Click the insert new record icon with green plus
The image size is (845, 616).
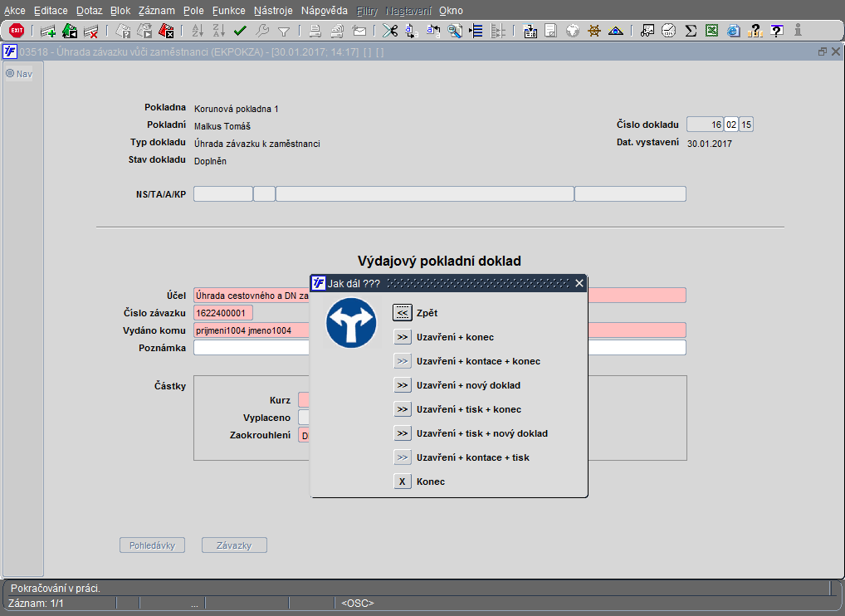point(48,32)
